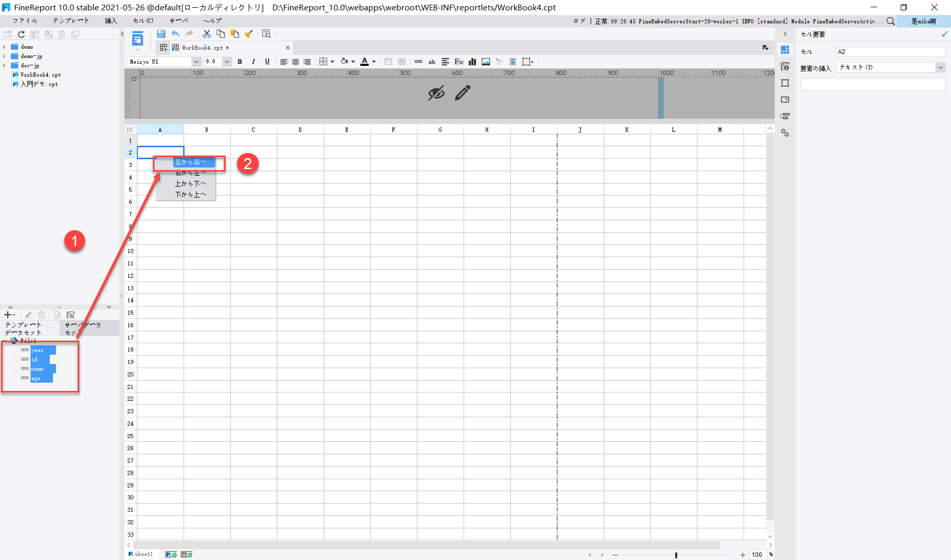Open the 是mika啊 account button
951x560 pixels.
pyautogui.click(x=924, y=21)
